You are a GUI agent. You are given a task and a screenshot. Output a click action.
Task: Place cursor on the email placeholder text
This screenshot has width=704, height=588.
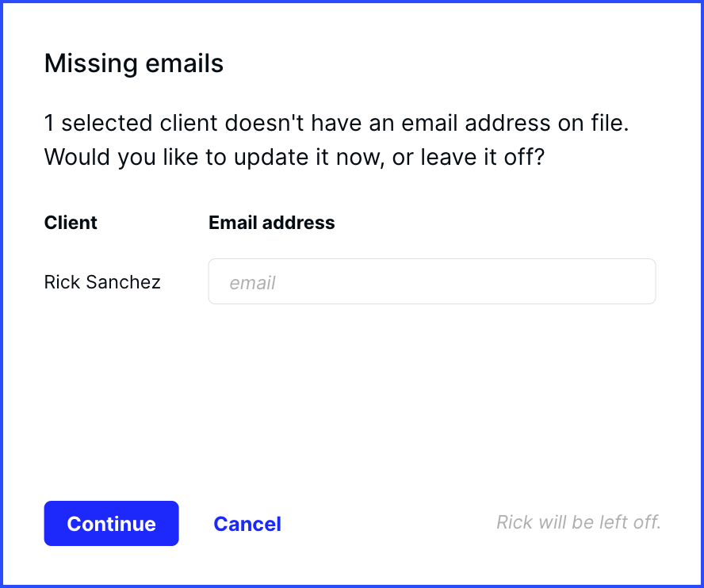tap(252, 283)
